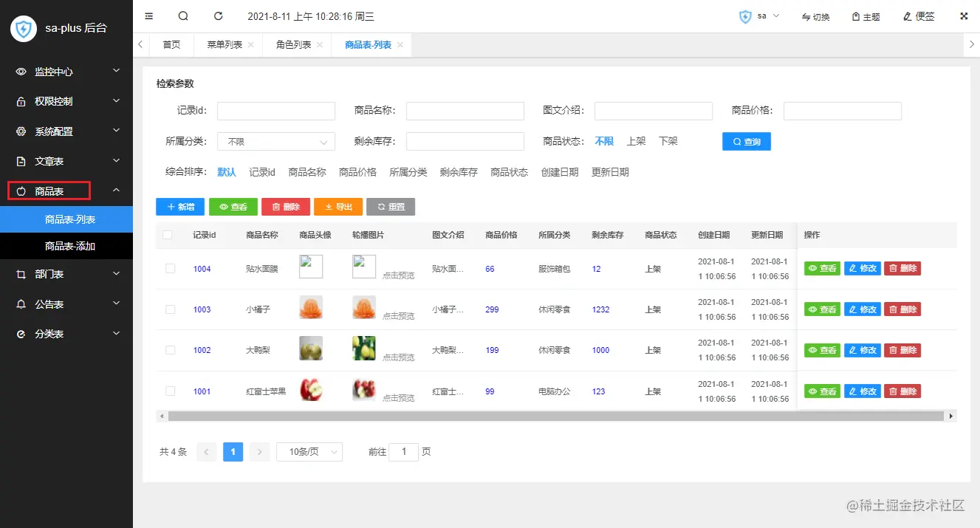Toggle the select-all header checkbox
980x528 pixels.
point(168,235)
